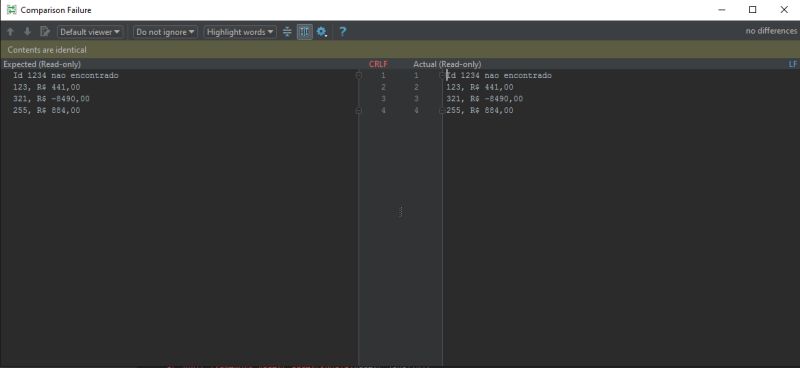The image size is (800, 368).
Task: Click Expected line '321, R$ -8490,00'
Action: click(52, 99)
